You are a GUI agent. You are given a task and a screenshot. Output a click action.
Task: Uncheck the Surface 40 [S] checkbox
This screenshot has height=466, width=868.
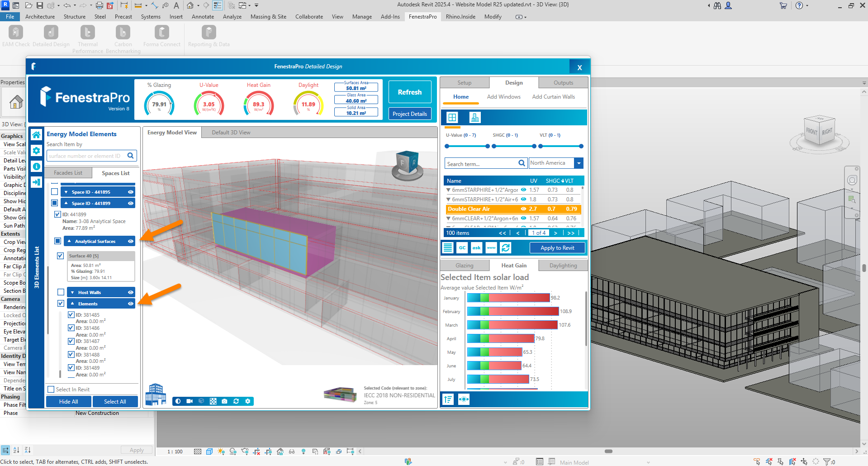click(x=60, y=256)
